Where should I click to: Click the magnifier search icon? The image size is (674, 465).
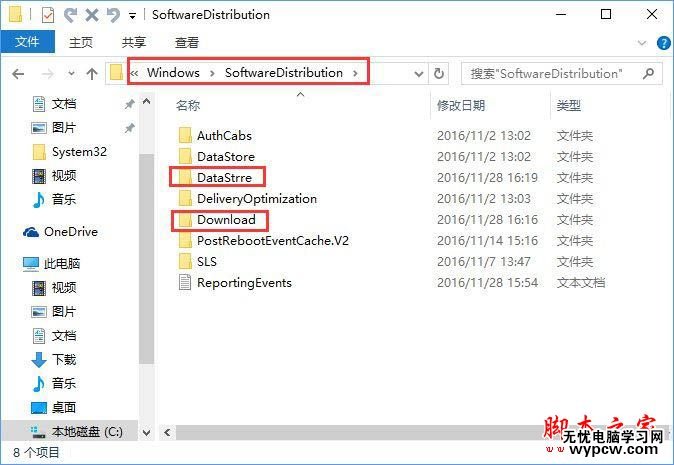[x=649, y=73]
